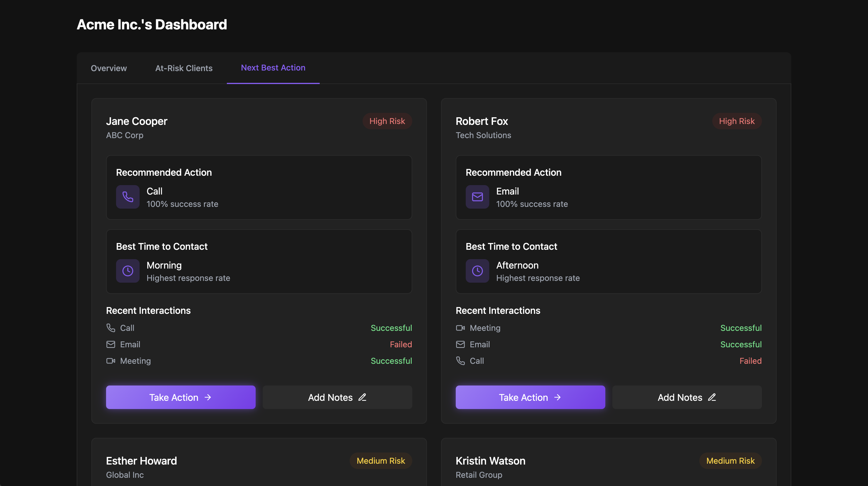The height and width of the screenshot is (486, 868).
Task: Click the Medium Risk badge for Esther Howard
Action: click(381, 461)
